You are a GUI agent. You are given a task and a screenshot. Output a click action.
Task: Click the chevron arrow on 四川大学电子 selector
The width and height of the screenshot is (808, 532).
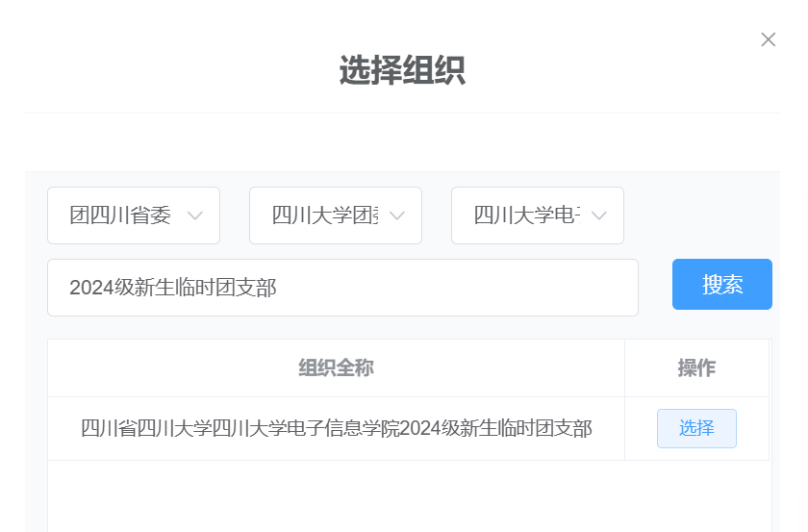[599, 215]
